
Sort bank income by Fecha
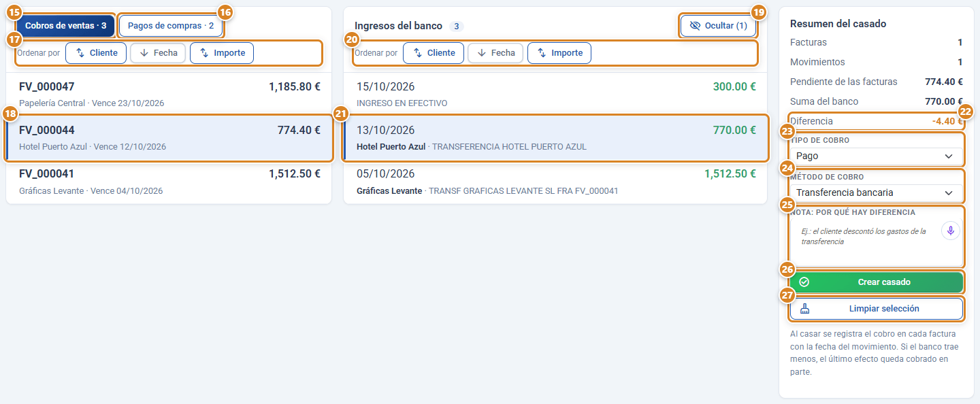tap(495, 53)
